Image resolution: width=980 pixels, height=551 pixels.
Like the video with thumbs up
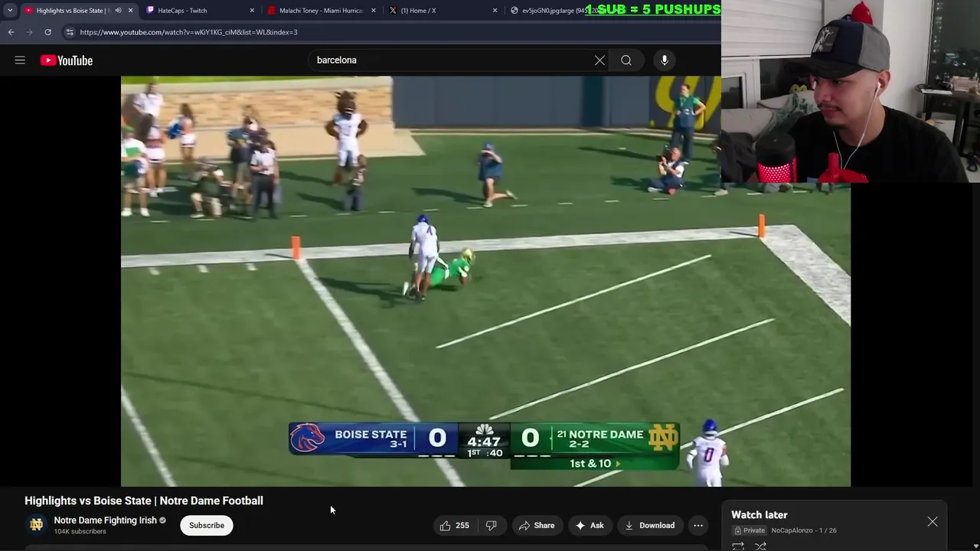coord(454,526)
